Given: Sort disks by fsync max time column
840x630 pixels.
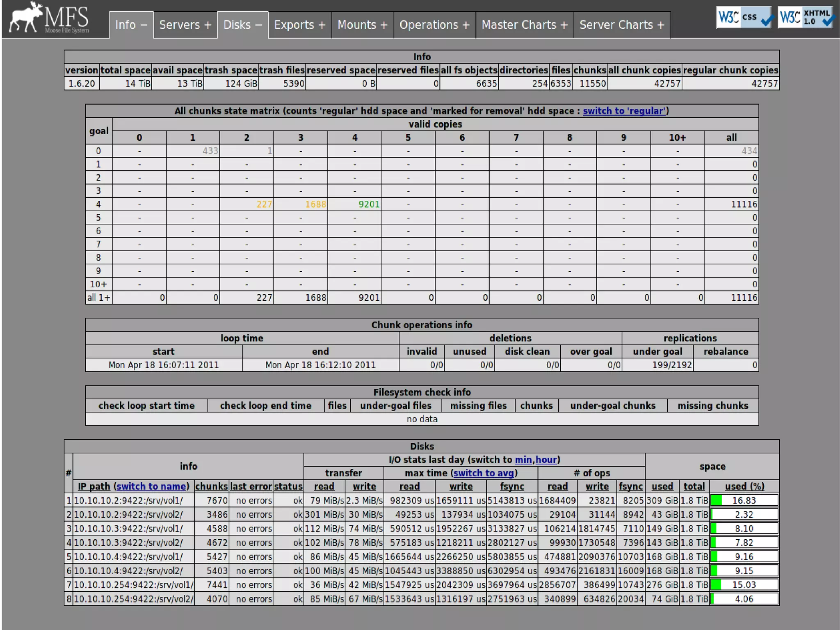Looking at the screenshot, I should coord(512,486).
